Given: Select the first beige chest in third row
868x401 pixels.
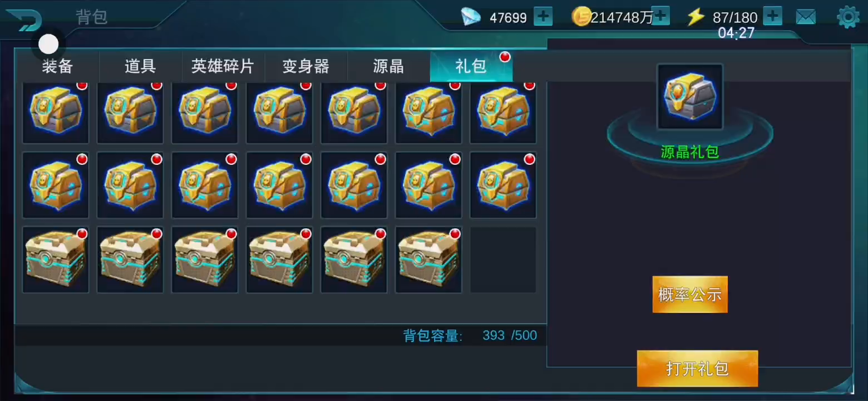Looking at the screenshot, I should click(56, 260).
